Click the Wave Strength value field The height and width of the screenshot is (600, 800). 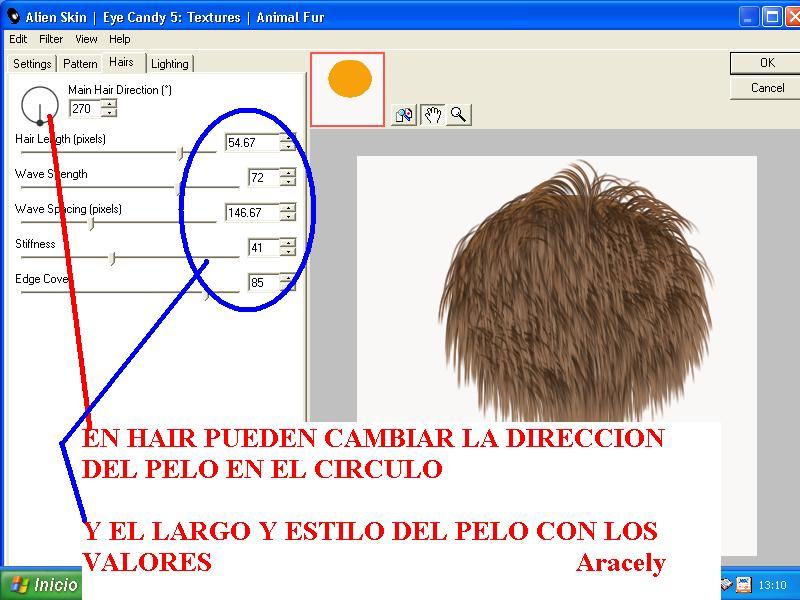263,178
